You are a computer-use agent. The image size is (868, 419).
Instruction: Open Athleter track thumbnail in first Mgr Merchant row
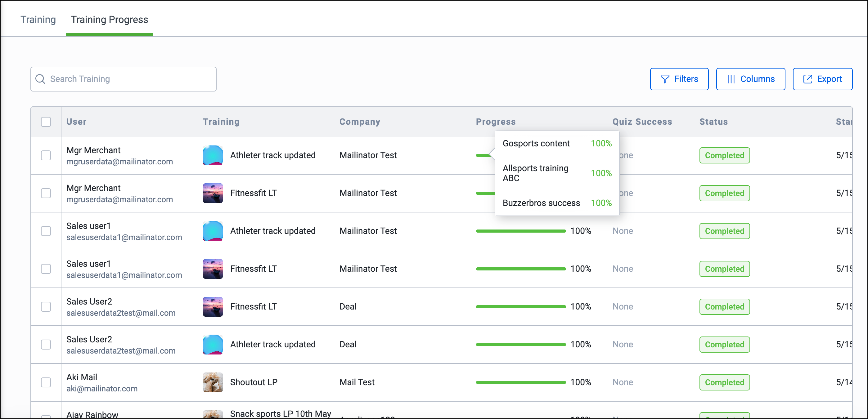[213, 155]
